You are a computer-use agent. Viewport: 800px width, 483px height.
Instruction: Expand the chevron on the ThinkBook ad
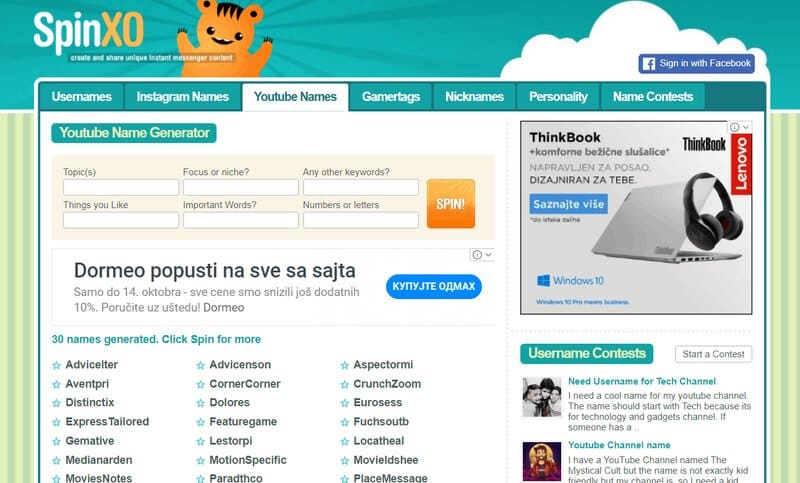pos(746,127)
